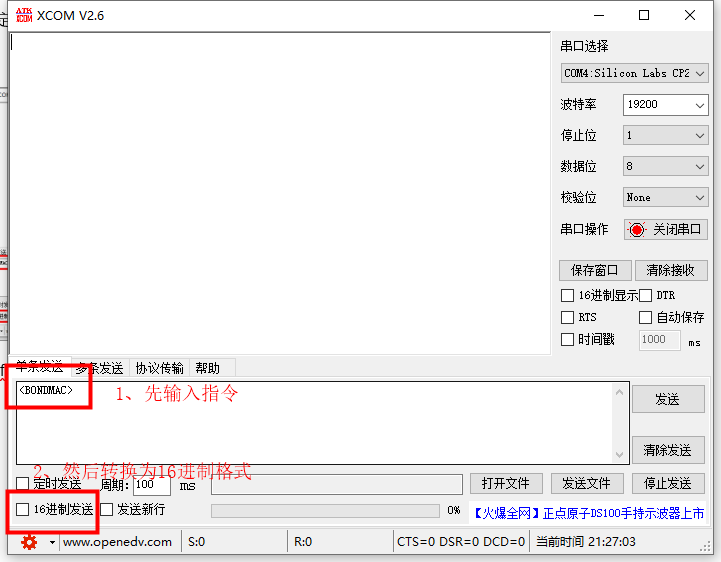Switch to the 多条发送 tab

tap(100, 368)
